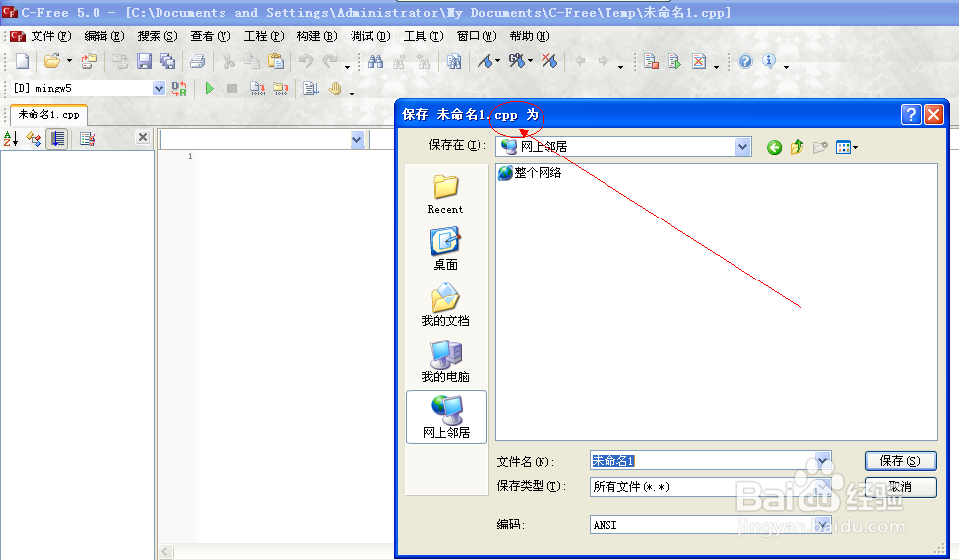Click the New file icon in toolbar

[22, 61]
